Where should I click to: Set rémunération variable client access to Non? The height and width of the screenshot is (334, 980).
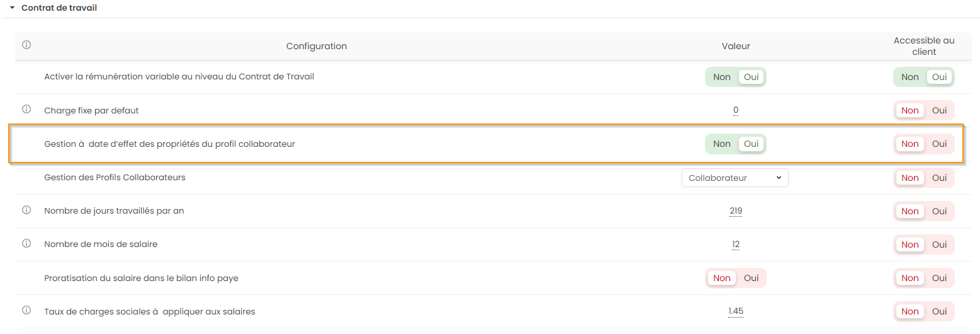pos(910,77)
